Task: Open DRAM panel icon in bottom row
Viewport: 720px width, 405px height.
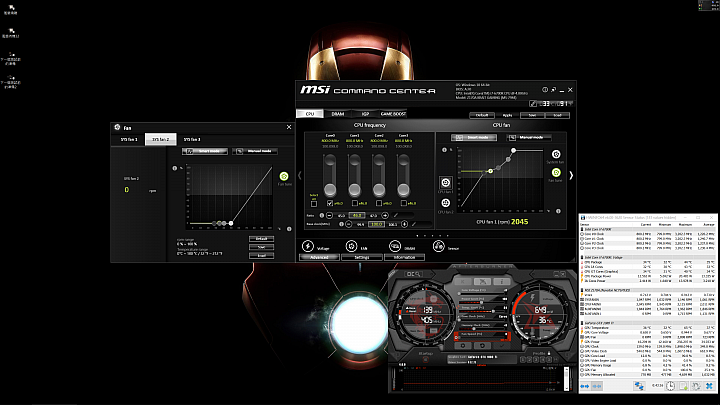Action: (x=395, y=246)
